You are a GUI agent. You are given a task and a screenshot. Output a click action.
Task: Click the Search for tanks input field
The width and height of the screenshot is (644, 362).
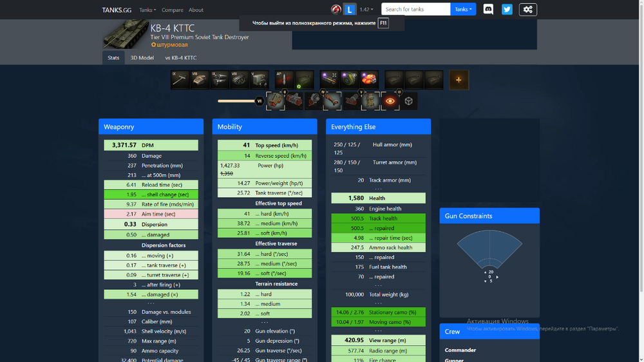[415, 9]
